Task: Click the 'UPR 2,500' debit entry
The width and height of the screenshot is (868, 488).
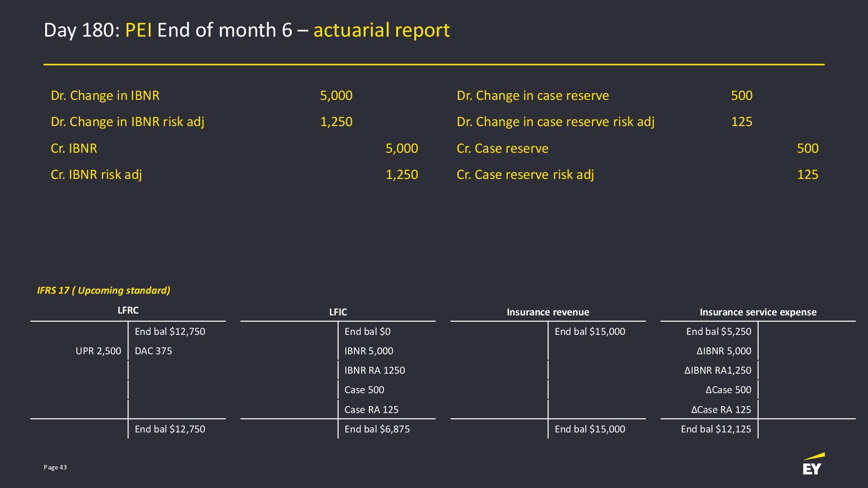Action: click(98, 351)
